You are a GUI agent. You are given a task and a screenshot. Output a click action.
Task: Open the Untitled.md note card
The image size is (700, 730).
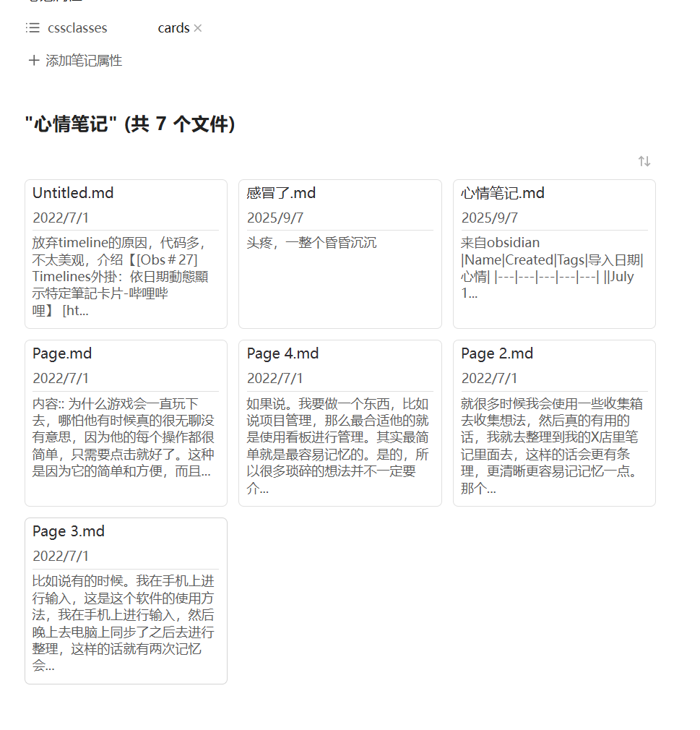(73, 193)
